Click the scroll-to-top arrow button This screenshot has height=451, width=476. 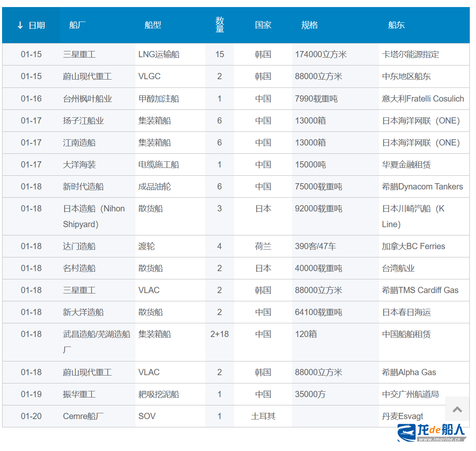click(457, 409)
